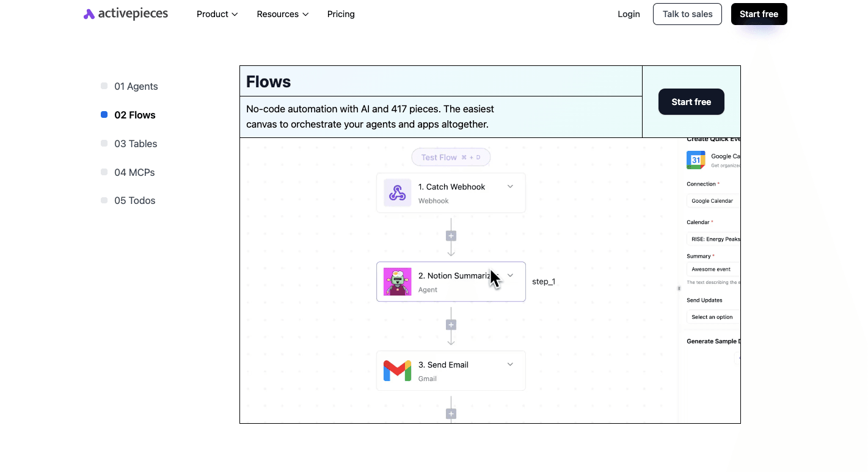This screenshot has height=472, width=868.
Task: Click the Awesome event summary field
Action: point(713,269)
